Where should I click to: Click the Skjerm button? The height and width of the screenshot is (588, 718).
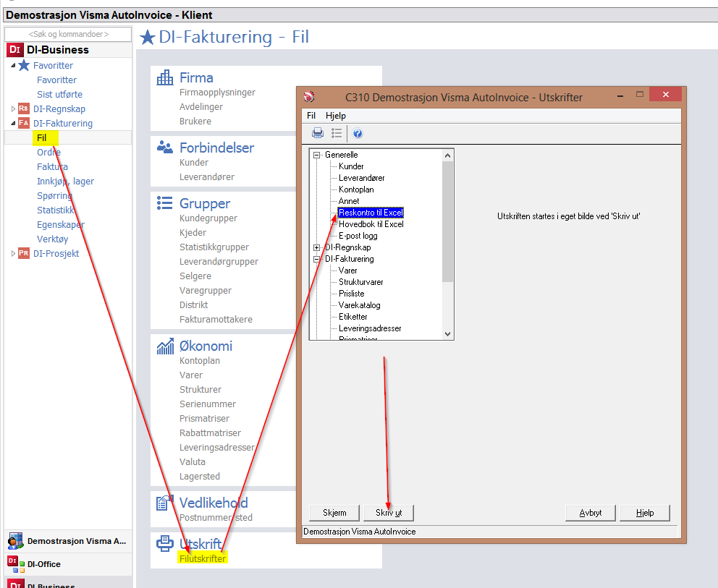click(x=334, y=513)
